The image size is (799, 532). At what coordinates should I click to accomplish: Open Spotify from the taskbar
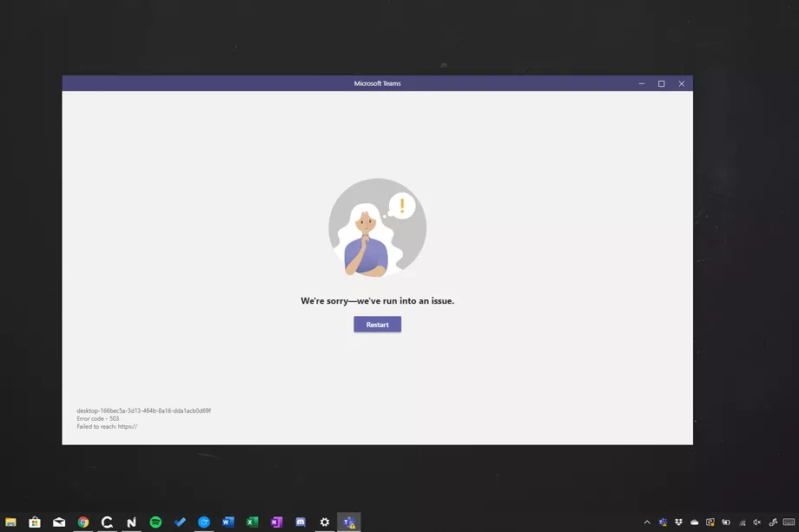click(155, 522)
